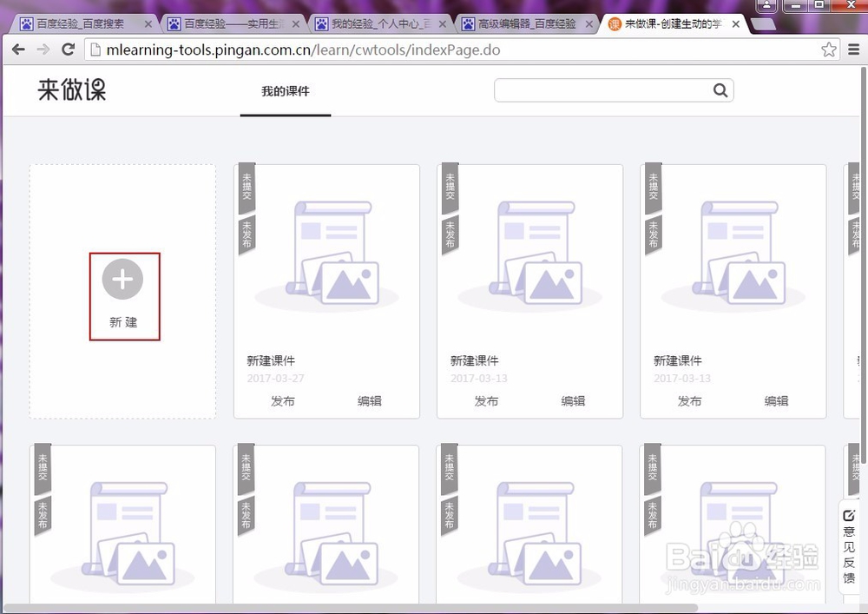Screen dimensions: 868x614
Task: Click the 未发布 ribbon on the 2017-03-27 card
Action: [x=247, y=236]
